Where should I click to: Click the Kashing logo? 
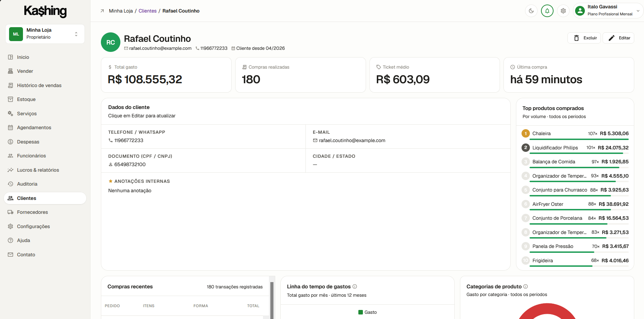pos(45,11)
